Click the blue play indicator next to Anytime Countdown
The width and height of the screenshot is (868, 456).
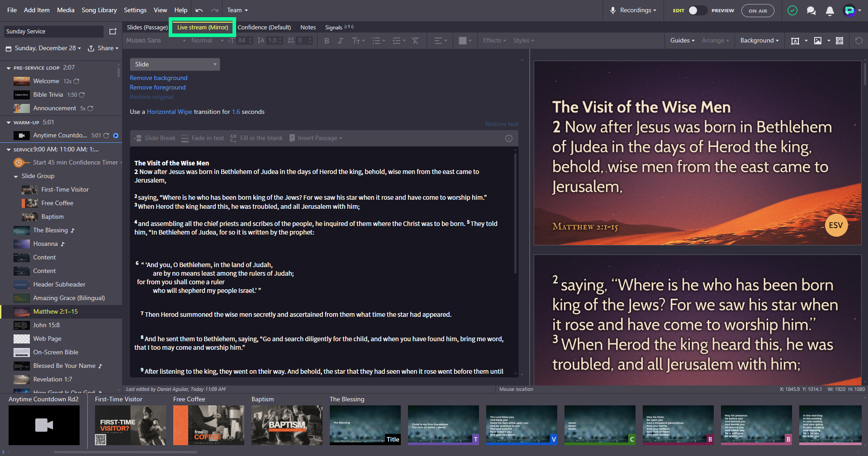116,136
